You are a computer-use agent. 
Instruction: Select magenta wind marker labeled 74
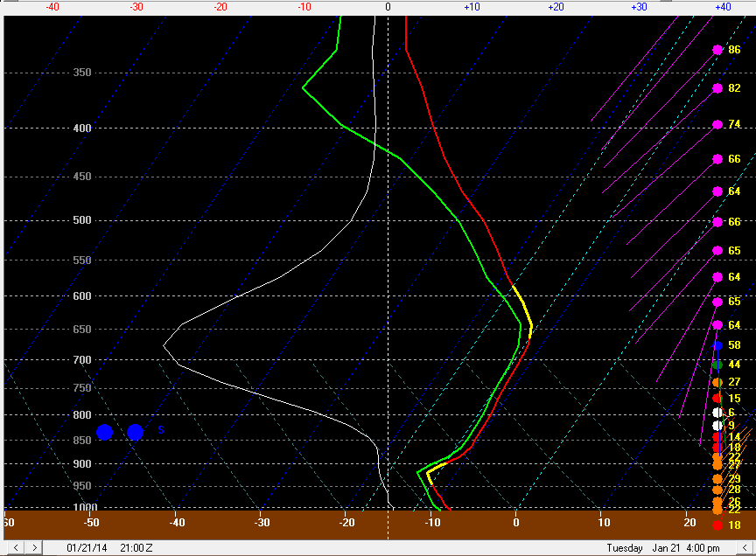717,124
